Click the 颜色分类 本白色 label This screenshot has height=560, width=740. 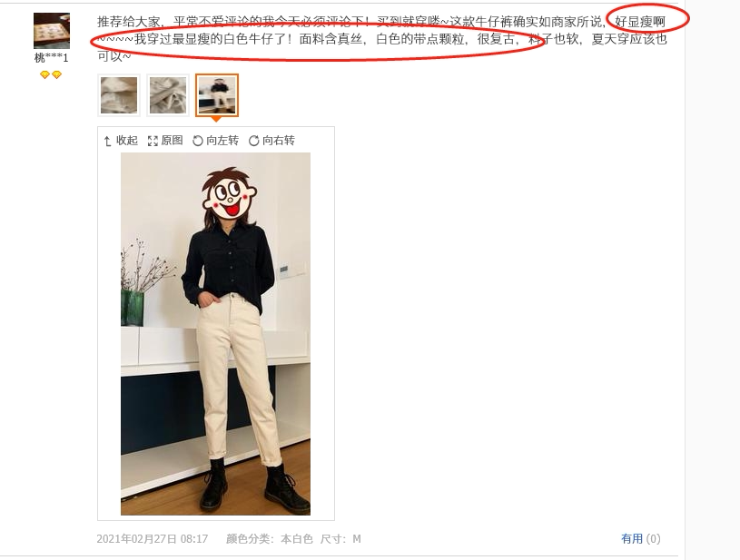coord(270,539)
